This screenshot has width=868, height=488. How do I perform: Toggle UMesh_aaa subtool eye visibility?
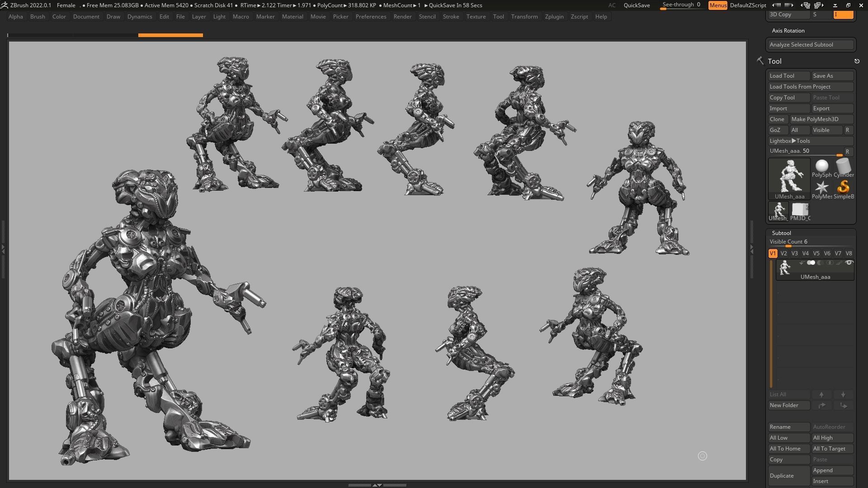coord(849,263)
